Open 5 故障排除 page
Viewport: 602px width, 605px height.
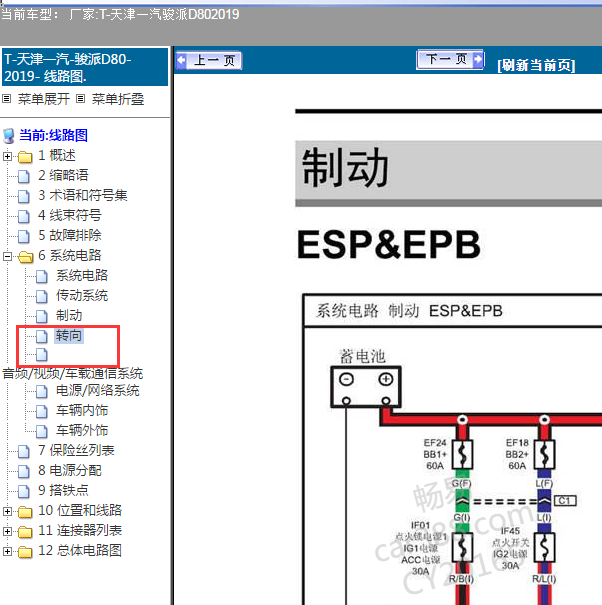tap(70, 235)
